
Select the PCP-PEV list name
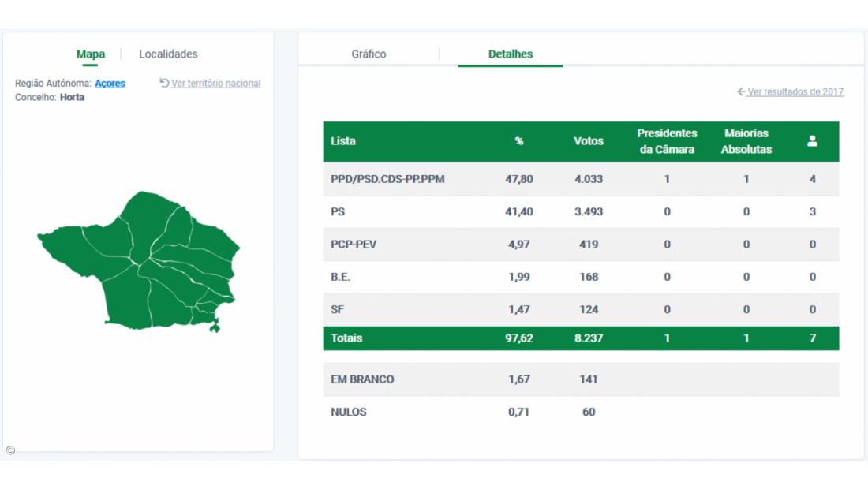click(354, 244)
